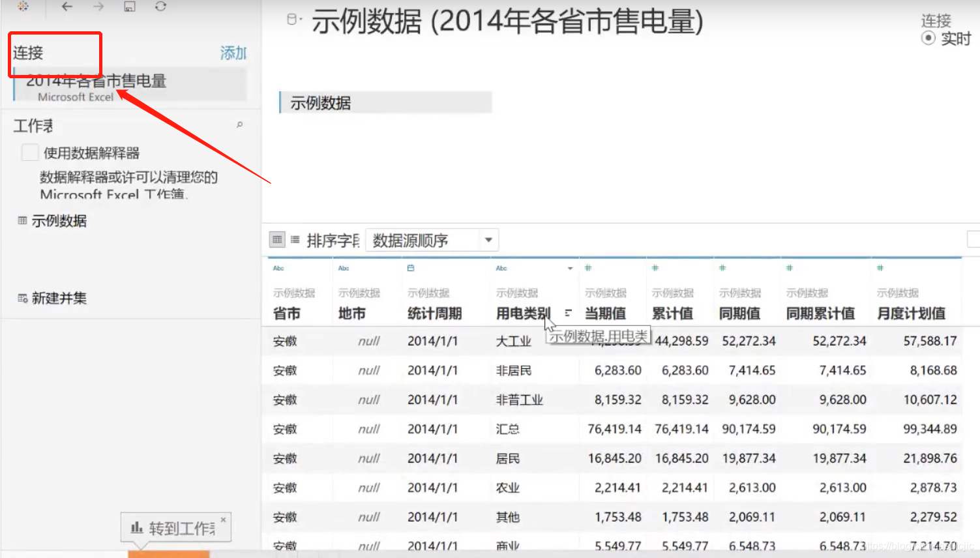Screen dimensions: 980x558
Task: Click the 99,344.89 value cell
Action: [x=930, y=429]
